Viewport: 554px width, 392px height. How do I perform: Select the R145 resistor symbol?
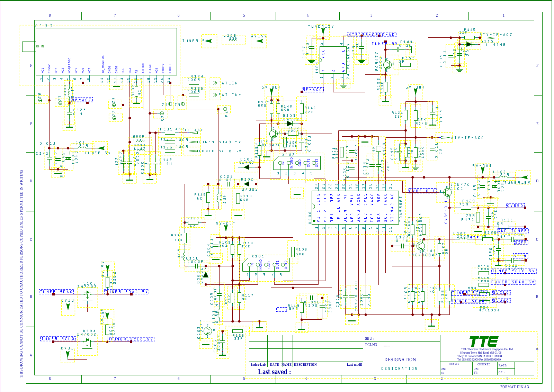pyautogui.click(x=470, y=37)
